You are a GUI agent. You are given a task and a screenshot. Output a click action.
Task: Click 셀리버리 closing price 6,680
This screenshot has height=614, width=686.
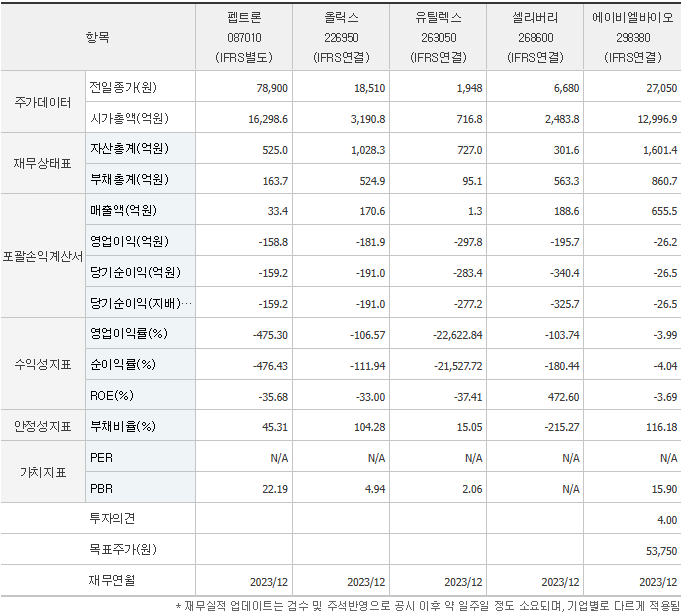tap(567, 88)
